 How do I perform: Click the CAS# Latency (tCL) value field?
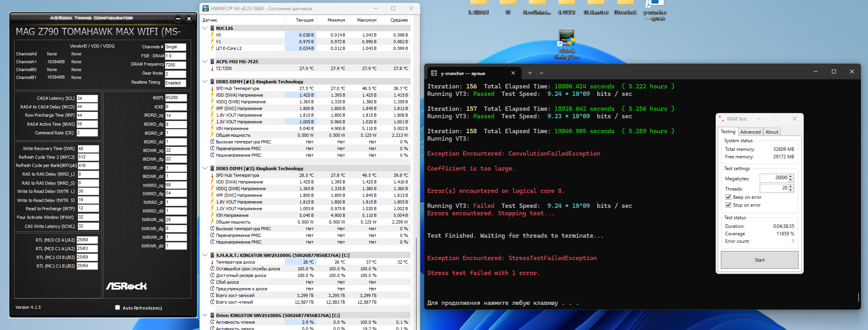pyautogui.click(x=87, y=98)
